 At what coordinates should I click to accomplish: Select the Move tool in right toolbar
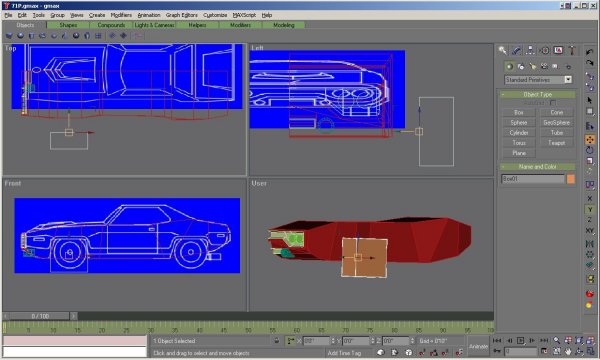pyautogui.click(x=590, y=140)
